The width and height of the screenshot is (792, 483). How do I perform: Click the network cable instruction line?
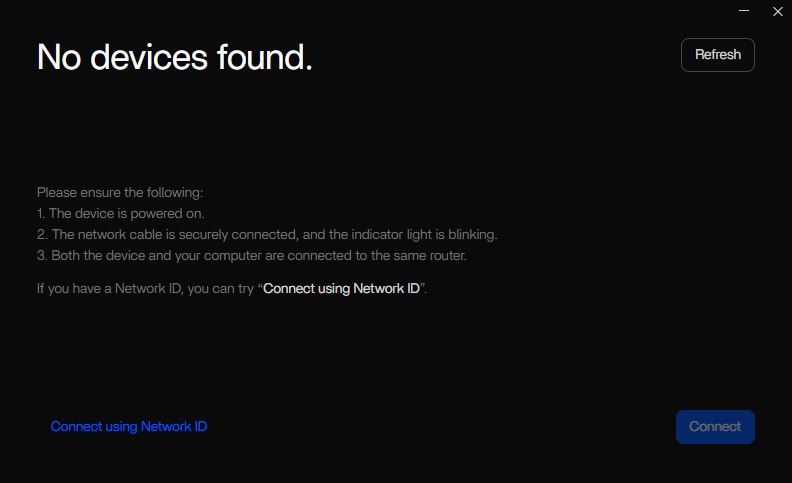267,234
